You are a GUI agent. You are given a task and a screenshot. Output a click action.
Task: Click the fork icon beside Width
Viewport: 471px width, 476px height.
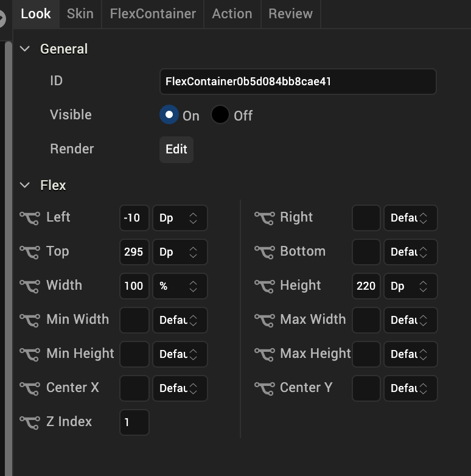coord(30,285)
